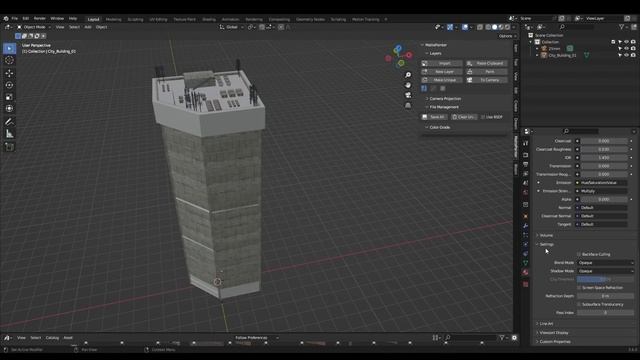
Task: Click the Save All button
Action: pyautogui.click(x=434, y=117)
